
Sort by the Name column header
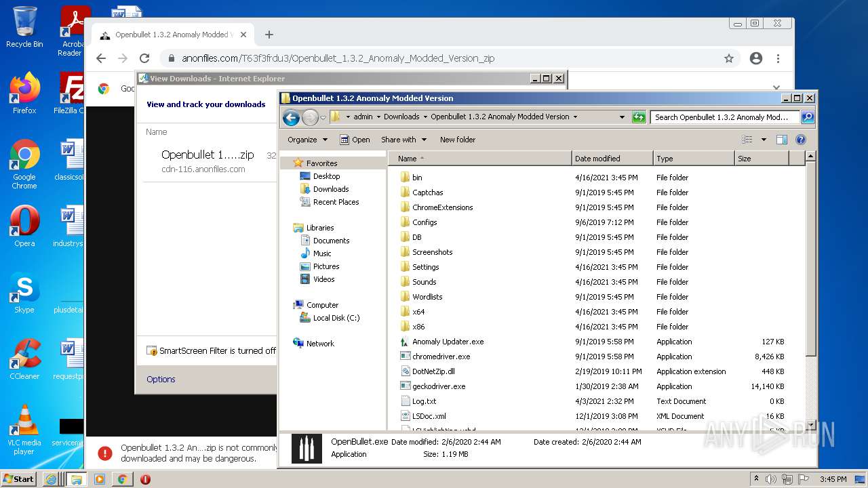coord(480,159)
